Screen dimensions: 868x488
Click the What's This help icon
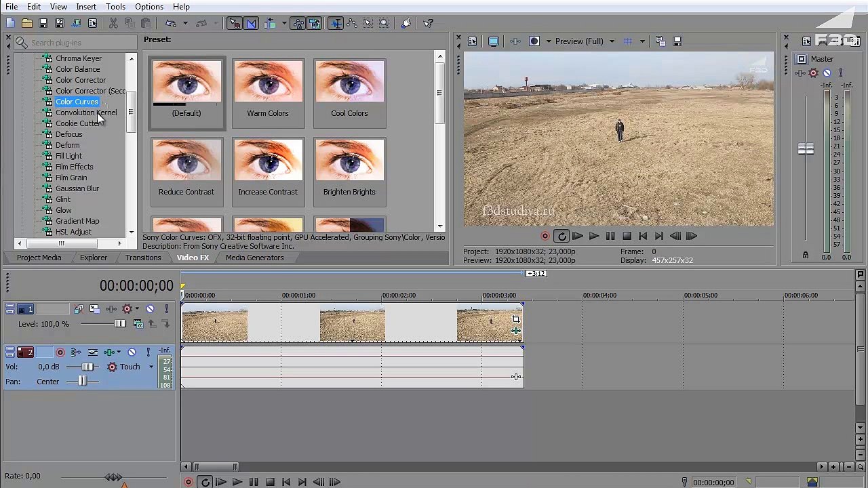coord(429,23)
